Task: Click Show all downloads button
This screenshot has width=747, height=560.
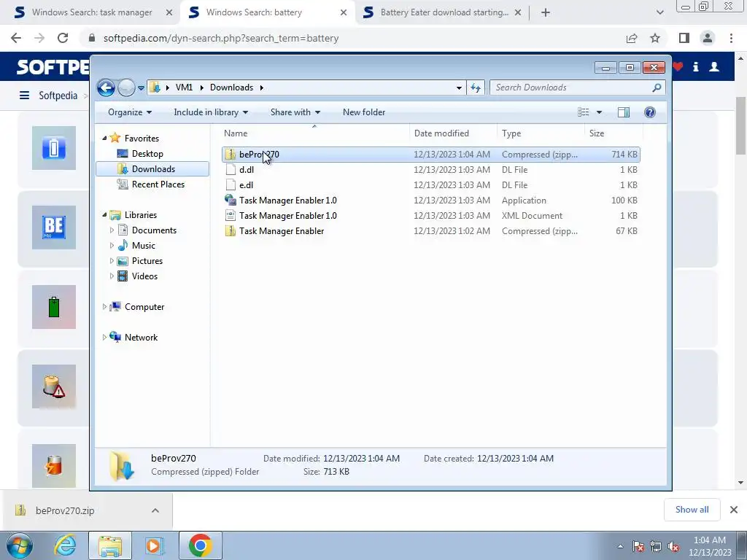Action: click(692, 510)
